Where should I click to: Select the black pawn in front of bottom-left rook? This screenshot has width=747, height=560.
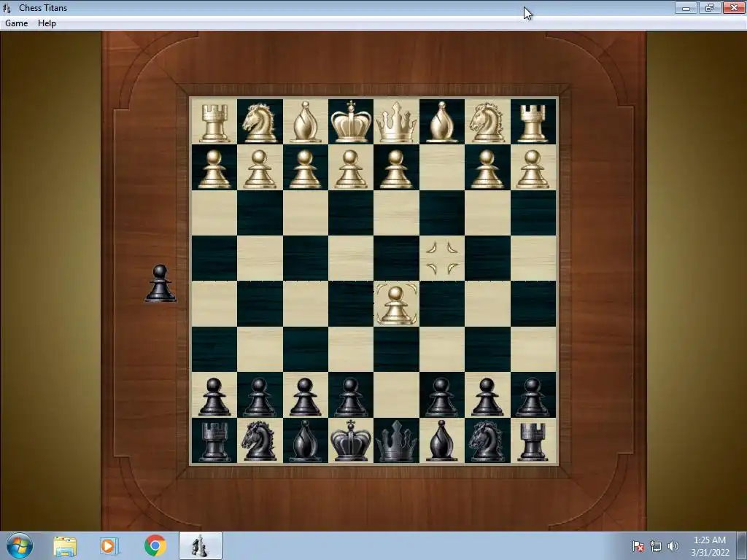(214, 397)
